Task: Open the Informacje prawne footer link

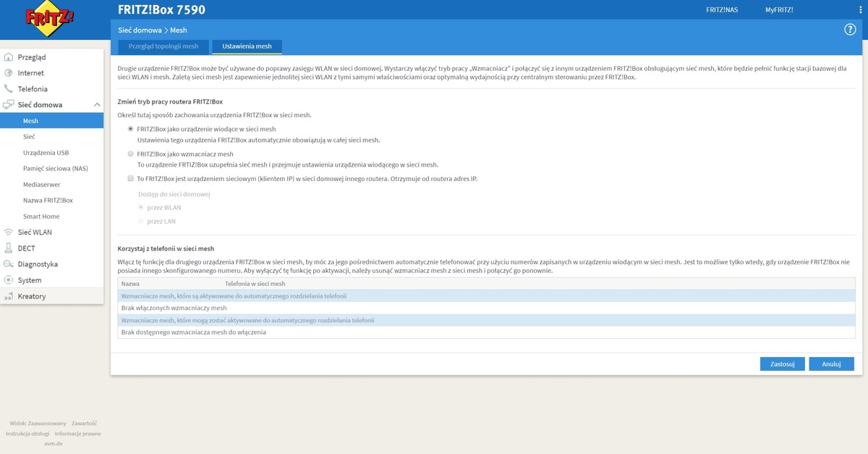Action: coord(78,434)
